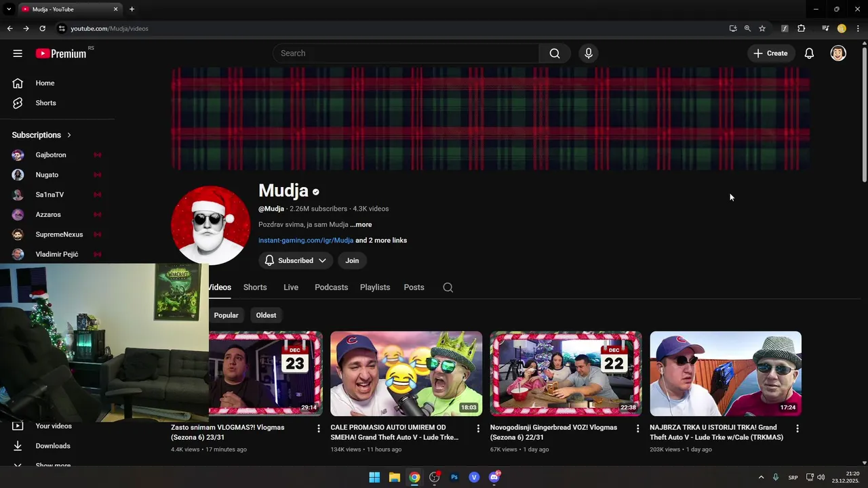The height and width of the screenshot is (488, 868).
Task: Open options for Zasto snimam VLOGMAS video
Action: click(319, 428)
